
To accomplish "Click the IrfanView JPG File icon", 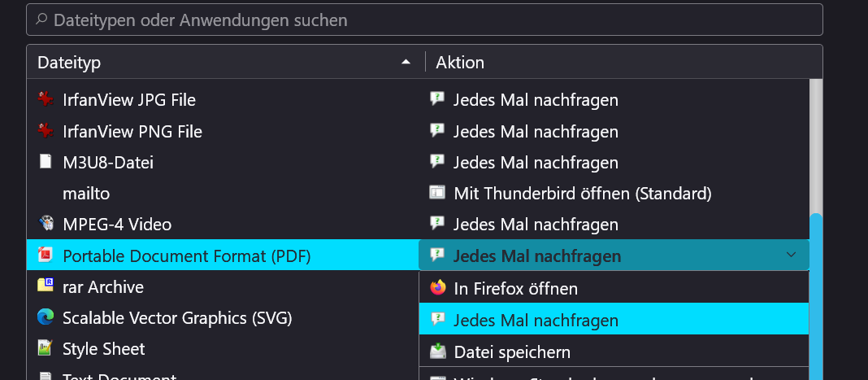I will click(x=46, y=100).
